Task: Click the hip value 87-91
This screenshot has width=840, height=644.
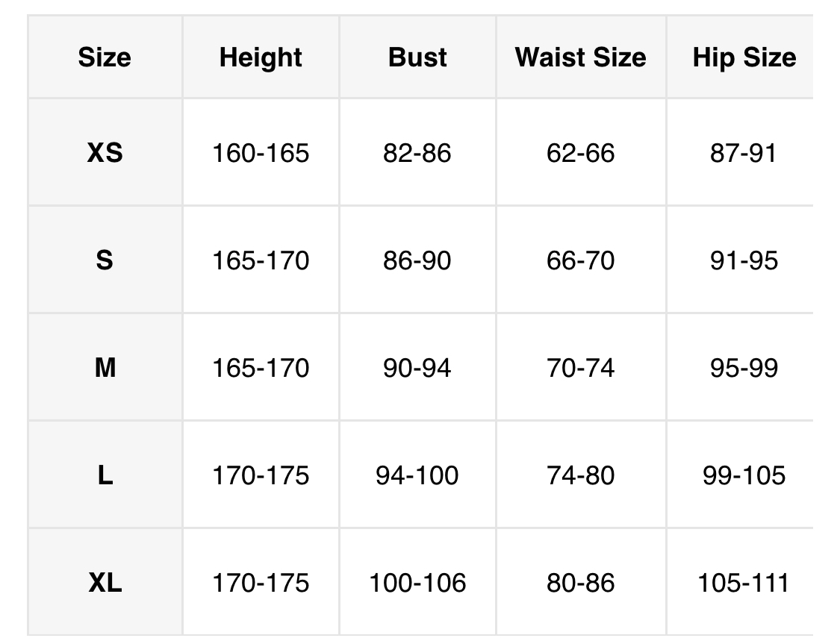Action: coord(744,153)
